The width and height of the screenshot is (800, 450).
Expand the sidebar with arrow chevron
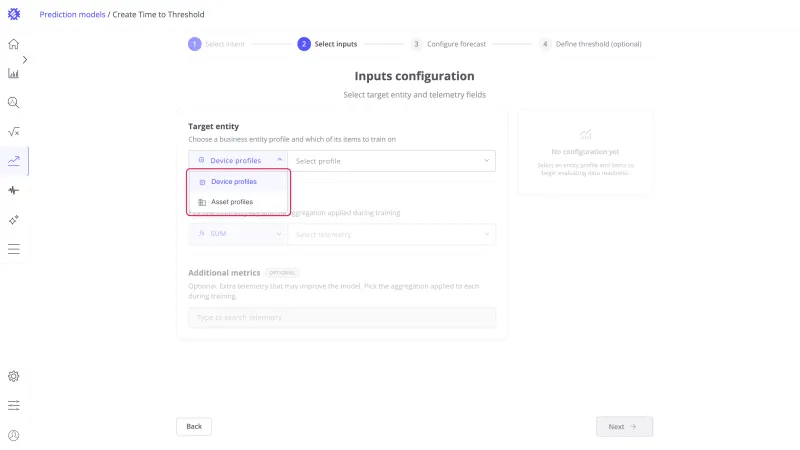coord(24,60)
